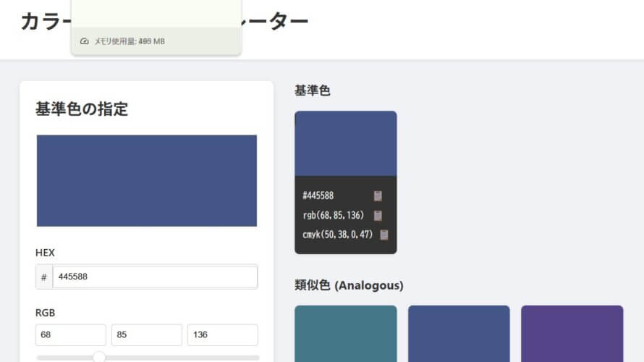This screenshot has width=644, height=362.
Task: Copy the #445588 hex value using clipboard icon
Action: pyautogui.click(x=378, y=196)
